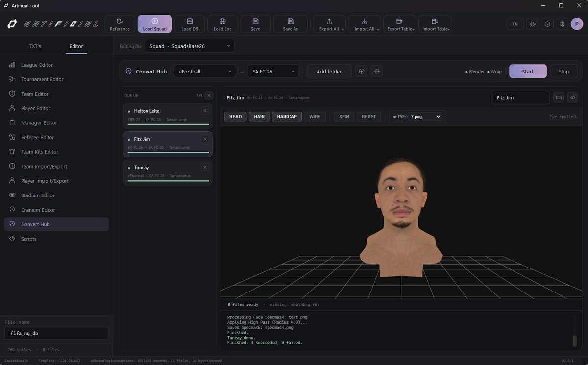Click Load DB in the toolbar

click(190, 24)
